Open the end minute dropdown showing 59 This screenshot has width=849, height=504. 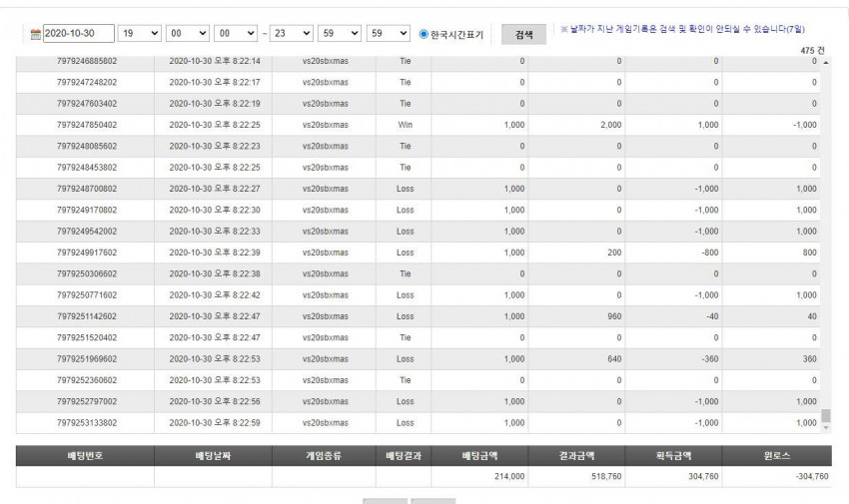[x=340, y=34]
